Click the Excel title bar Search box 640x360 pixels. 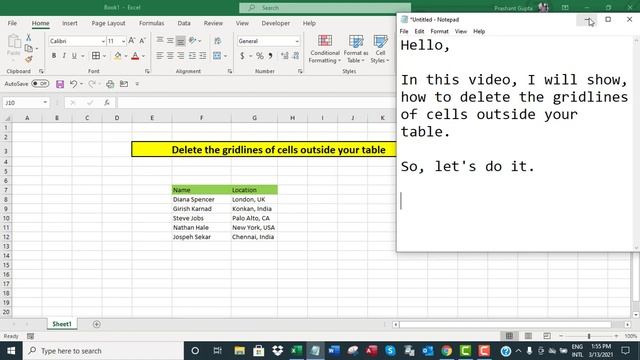[325, 8]
